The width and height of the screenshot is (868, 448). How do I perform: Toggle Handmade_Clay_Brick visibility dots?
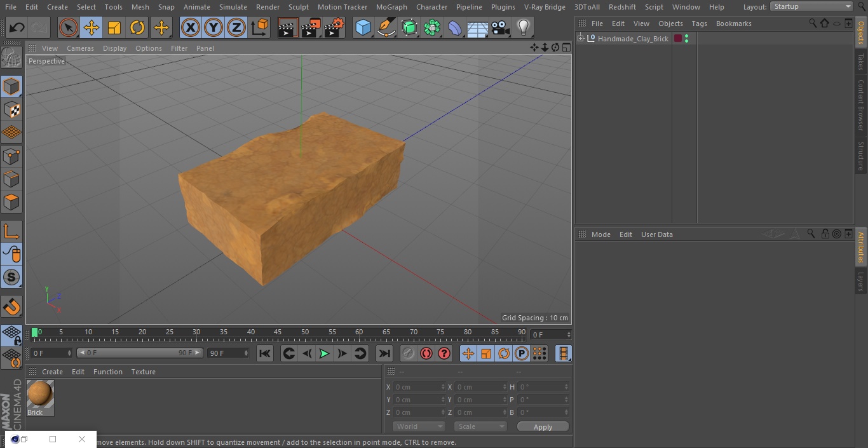tap(686, 39)
